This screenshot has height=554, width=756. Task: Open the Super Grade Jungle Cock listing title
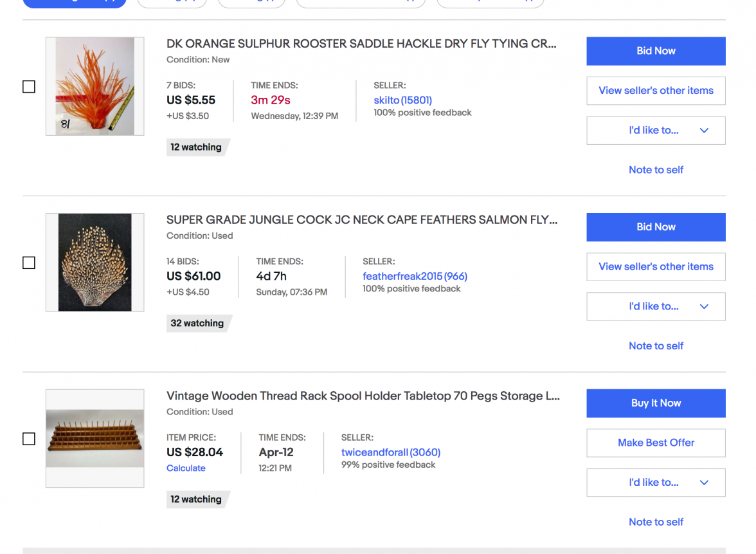(x=361, y=220)
